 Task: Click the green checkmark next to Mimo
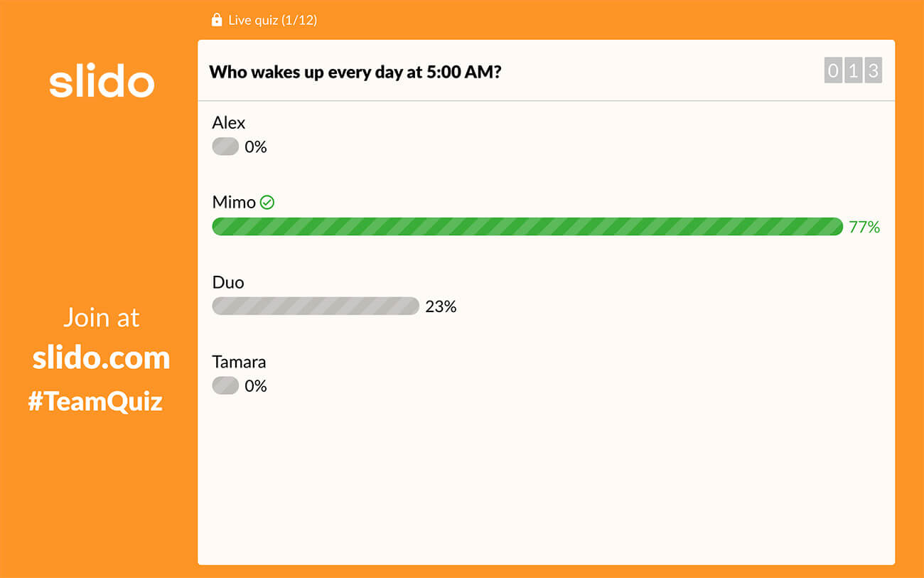click(267, 203)
